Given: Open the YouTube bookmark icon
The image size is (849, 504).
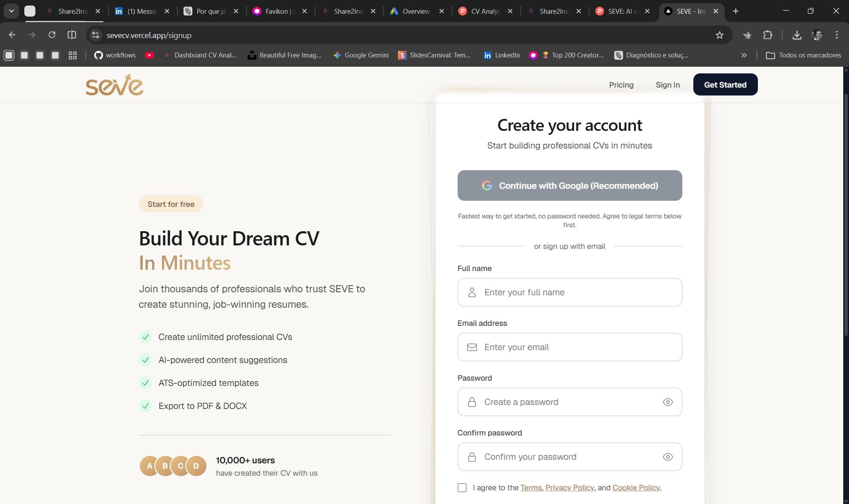Looking at the screenshot, I should click(x=149, y=55).
